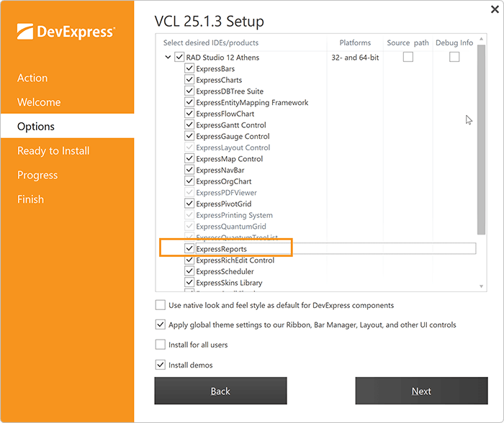The width and height of the screenshot is (504, 423).
Task: Uncheck Apply global theme settings option
Action: [161, 324]
